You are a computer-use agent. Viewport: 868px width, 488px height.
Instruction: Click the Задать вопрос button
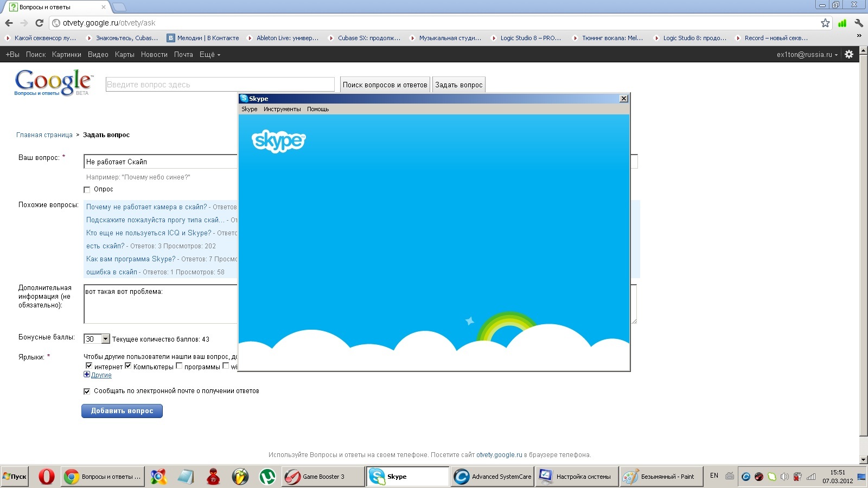(x=459, y=85)
